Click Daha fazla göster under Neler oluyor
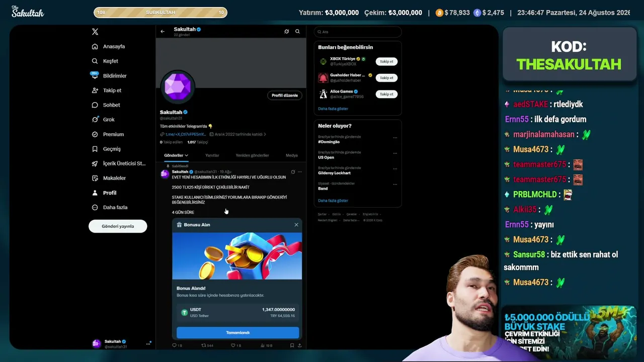Viewport: 644px width, 362px height. point(333,201)
